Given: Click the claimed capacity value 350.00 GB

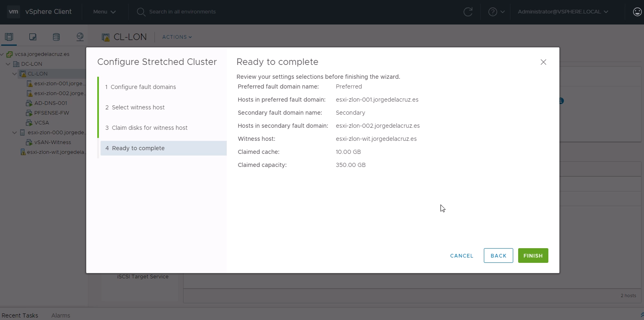Looking at the screenshot, I should point(351,165).
